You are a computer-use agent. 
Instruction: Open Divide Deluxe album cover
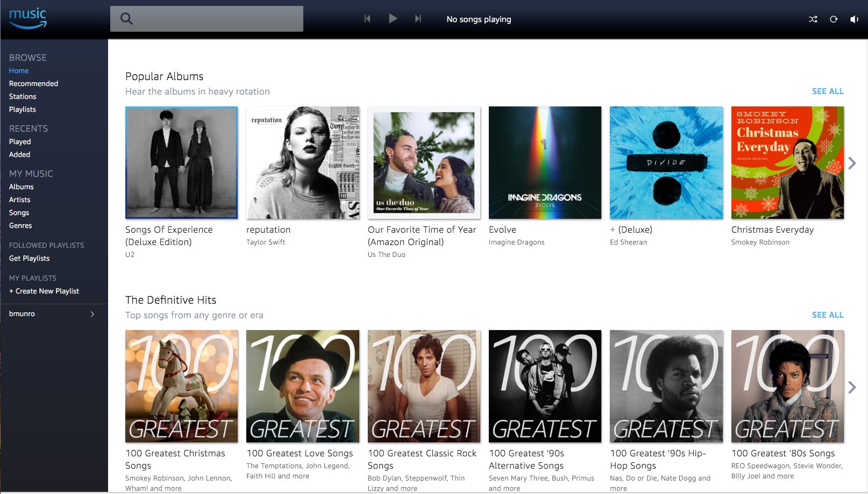pyautogui.click(x=666, y=163)
